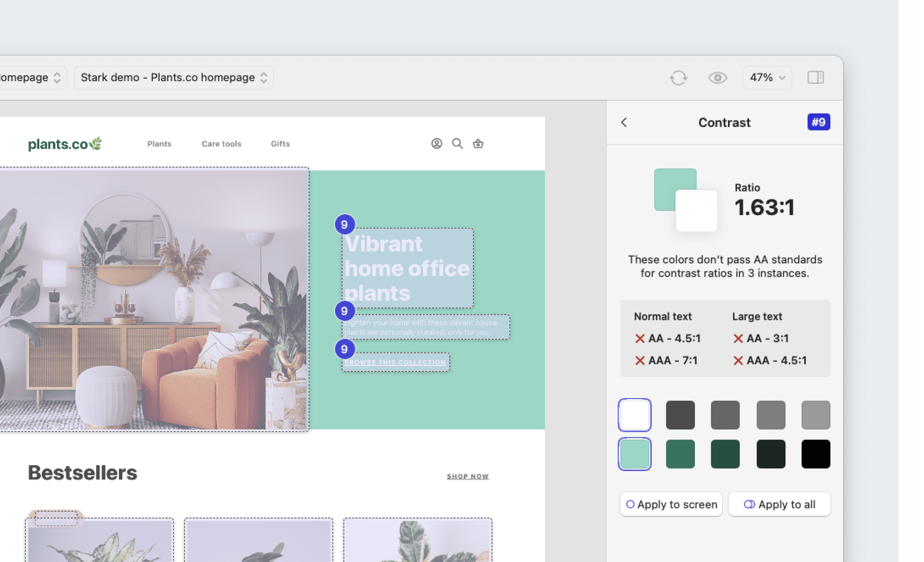Toggle the sidebar panel icon
The height and width of the screenshot is (562, 924).
point(815,78)
